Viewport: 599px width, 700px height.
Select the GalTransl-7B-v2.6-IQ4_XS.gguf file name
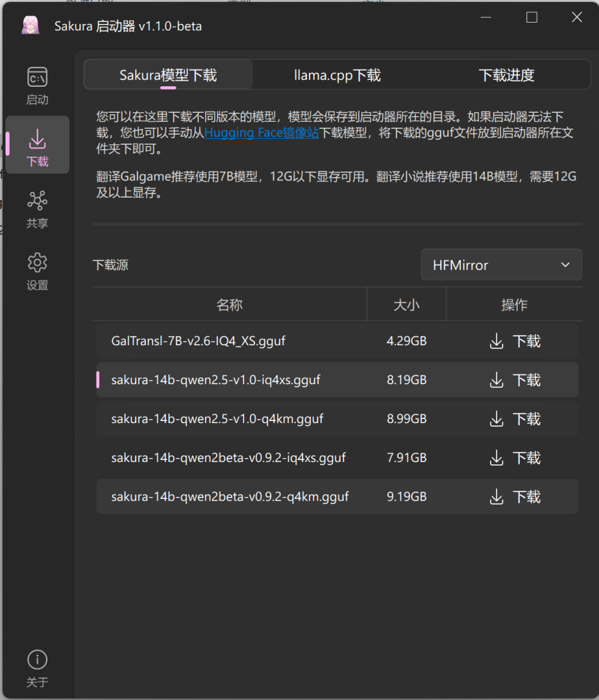point(198,341)
